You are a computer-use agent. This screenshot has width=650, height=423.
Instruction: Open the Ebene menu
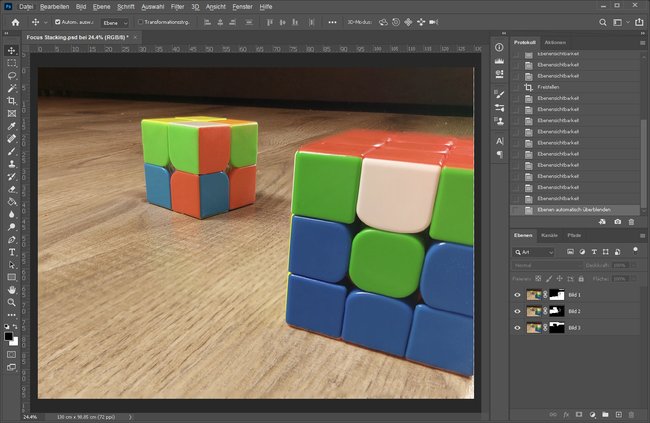tap(102, 7)
